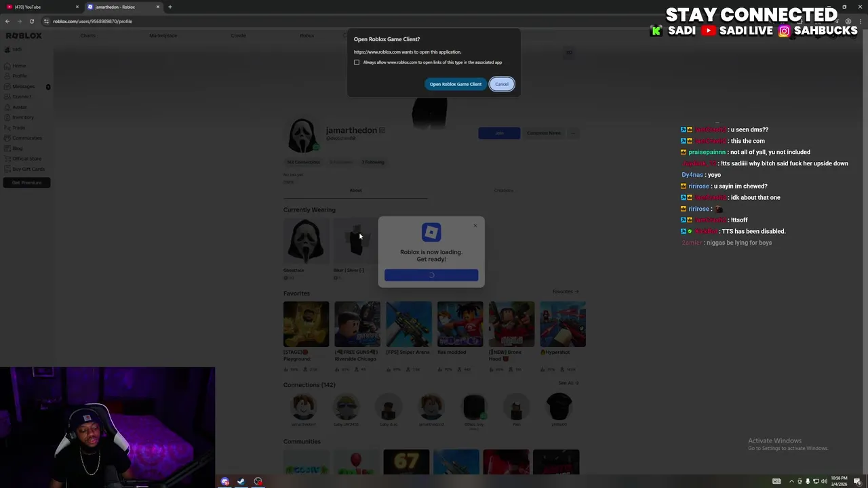
Task: Open Messages from the Roblox sidebar
Action: click(23, 86)
